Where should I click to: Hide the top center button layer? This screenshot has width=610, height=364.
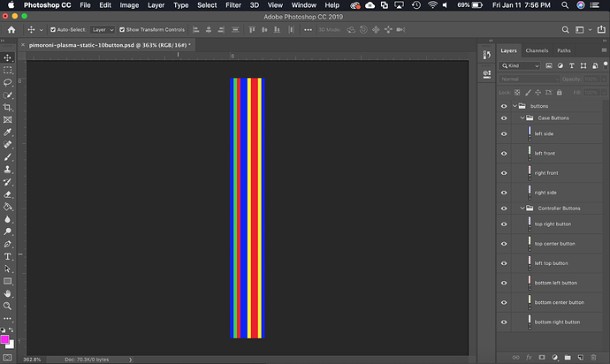coord(504,244)
